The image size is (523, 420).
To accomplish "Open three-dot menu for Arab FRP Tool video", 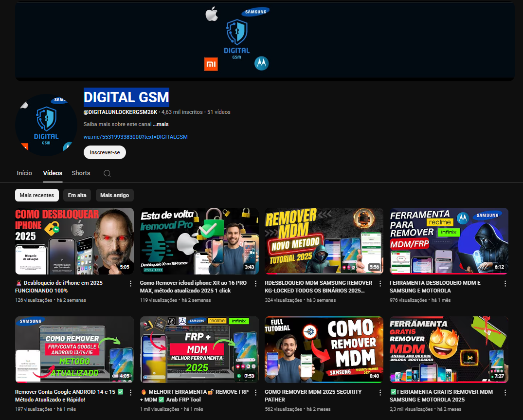I will [x=255, y=392].
